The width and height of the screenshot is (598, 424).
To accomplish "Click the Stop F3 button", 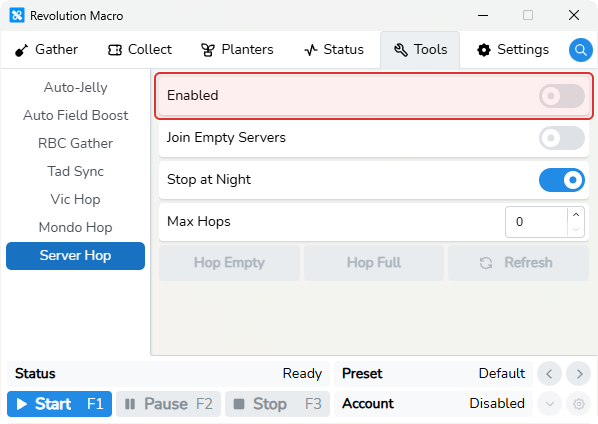I will pos(277,404).
